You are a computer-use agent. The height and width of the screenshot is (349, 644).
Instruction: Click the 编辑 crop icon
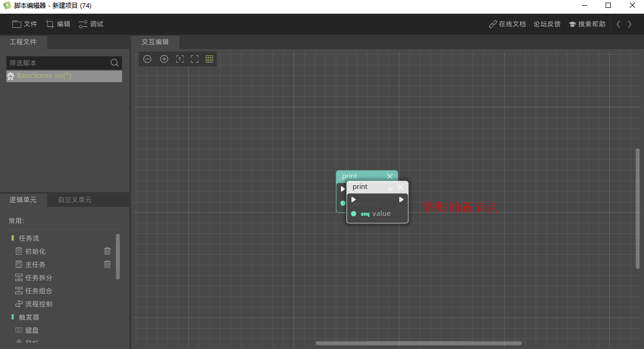(50, 24)
